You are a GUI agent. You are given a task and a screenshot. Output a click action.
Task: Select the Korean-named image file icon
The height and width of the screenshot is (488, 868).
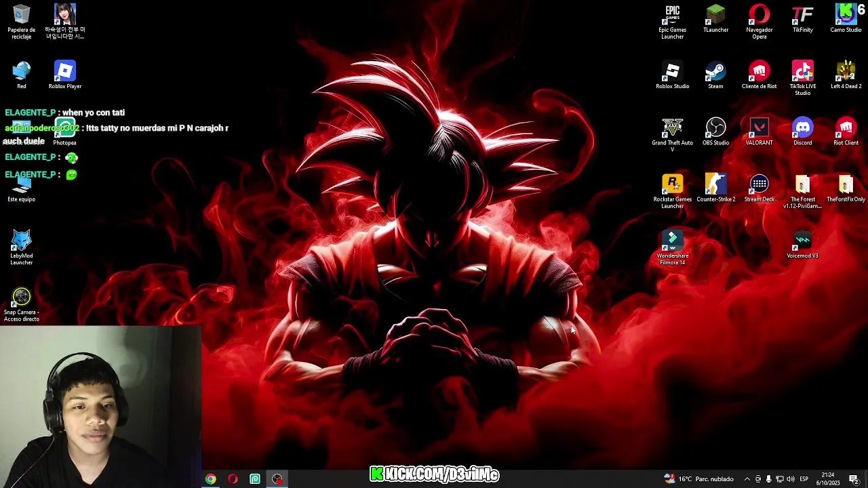65,22
